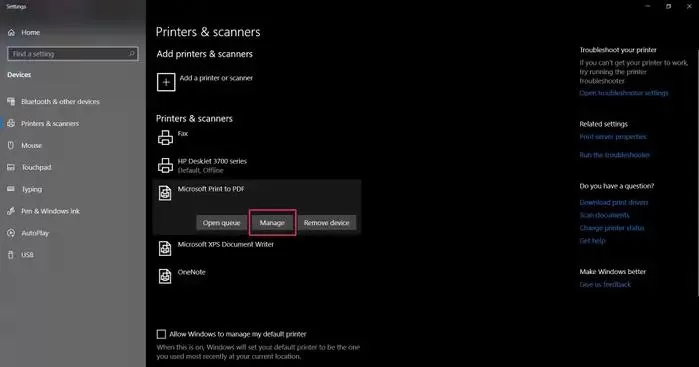Screen dimensions: 699x367
Task: Click Run the troubleshooter link
Action: 614,155
